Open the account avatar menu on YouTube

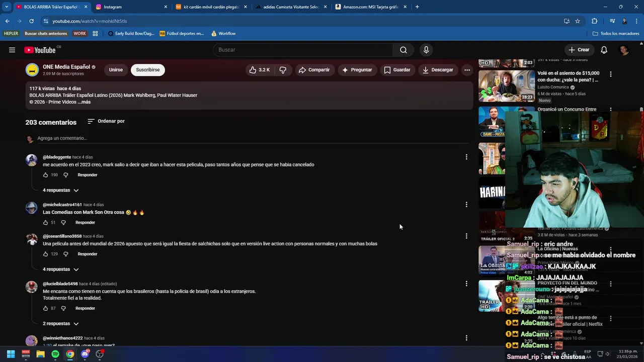[x=624, y=50]
